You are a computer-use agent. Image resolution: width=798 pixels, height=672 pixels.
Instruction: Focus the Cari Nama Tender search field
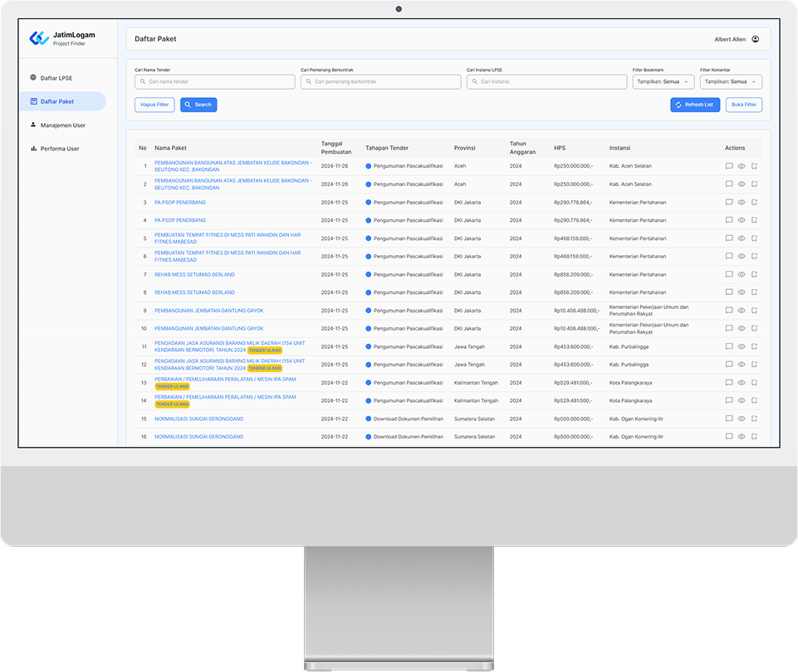pyautogui.click(x=215, y=82)
